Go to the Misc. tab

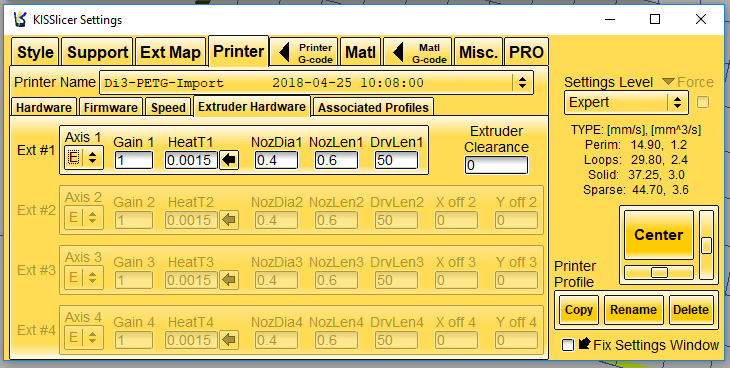[479, 52]
